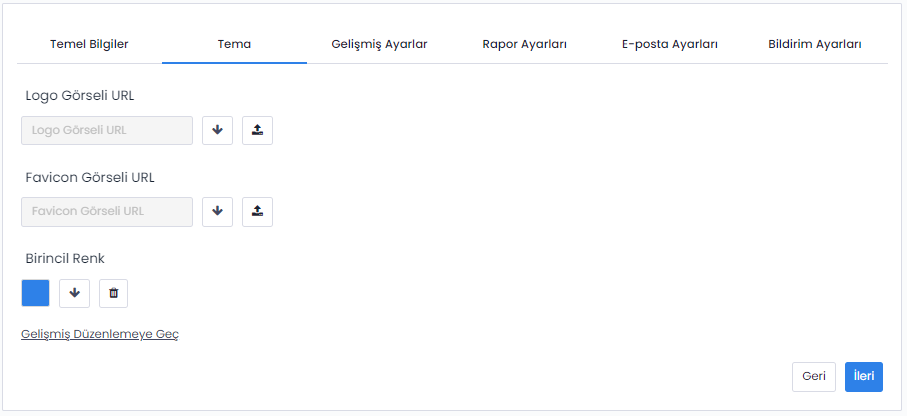Follow the Gelişmiş Düzenlemeye Geç link

click(99, 334)
